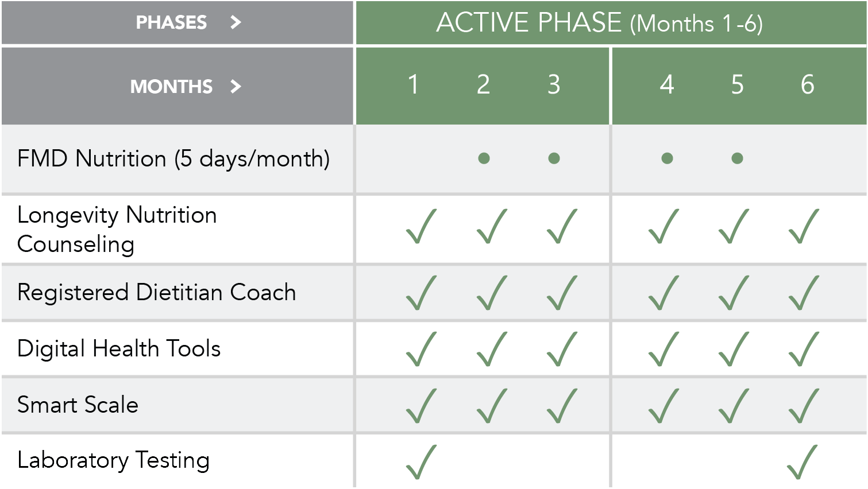
Task: Click Longevity Nutrition Counseling checkmark in month 6
Action: pos(803,227)
